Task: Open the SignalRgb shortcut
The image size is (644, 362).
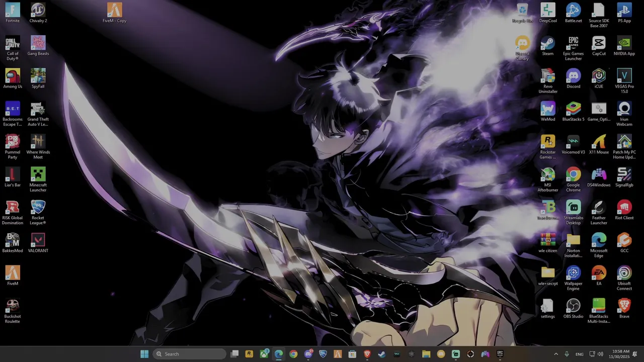Action: [624, 177]
